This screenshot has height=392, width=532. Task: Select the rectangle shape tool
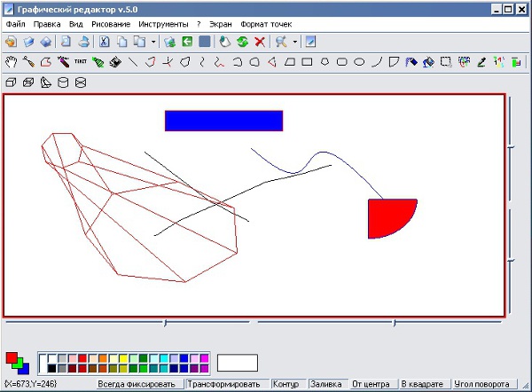(307, 62)
